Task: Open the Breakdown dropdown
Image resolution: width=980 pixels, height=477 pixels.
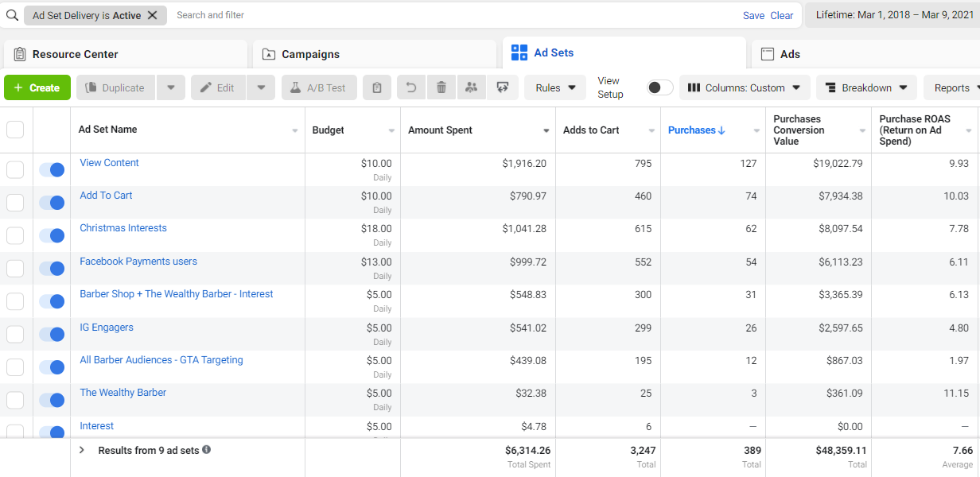Action: coord(866,87)
